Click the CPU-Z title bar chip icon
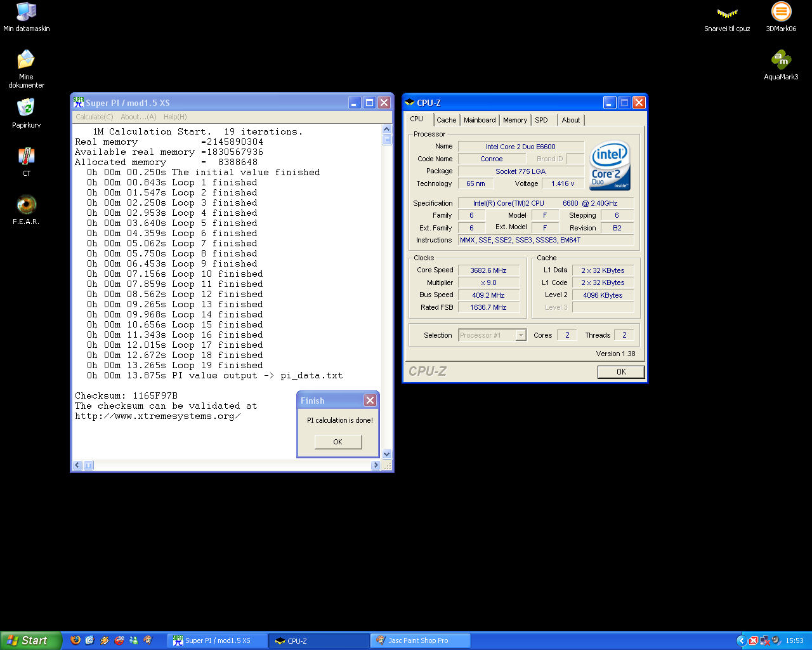The height and width of the screenshot is (650, 812). (x=410, y=102)
